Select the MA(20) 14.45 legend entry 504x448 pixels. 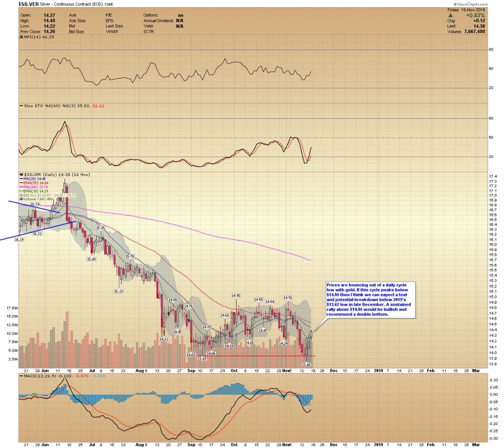point(33,179)
